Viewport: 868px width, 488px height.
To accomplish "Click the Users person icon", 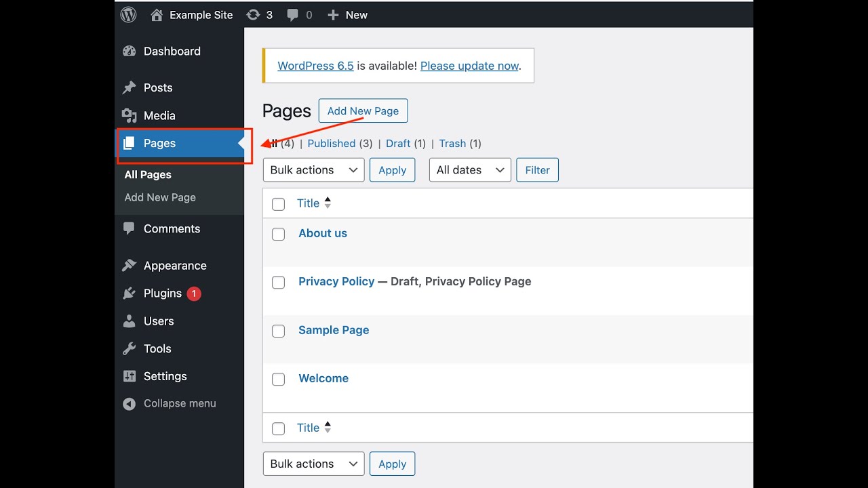I will (129, 321).
